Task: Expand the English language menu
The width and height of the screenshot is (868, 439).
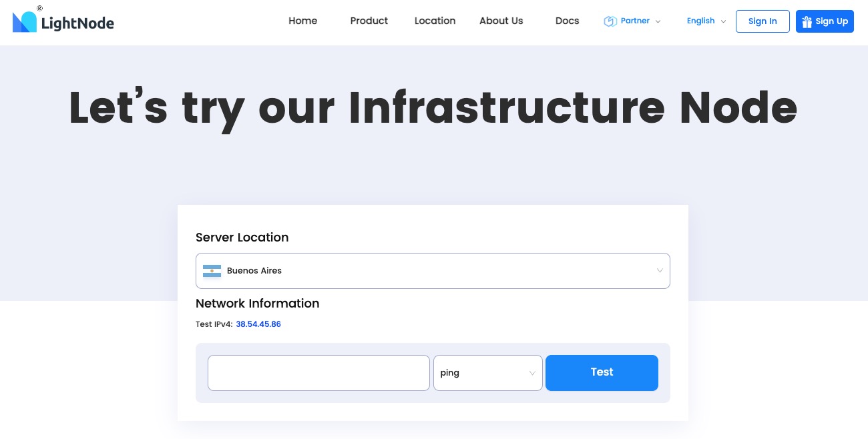Action: pyautogui.click(x=700, y=21)
